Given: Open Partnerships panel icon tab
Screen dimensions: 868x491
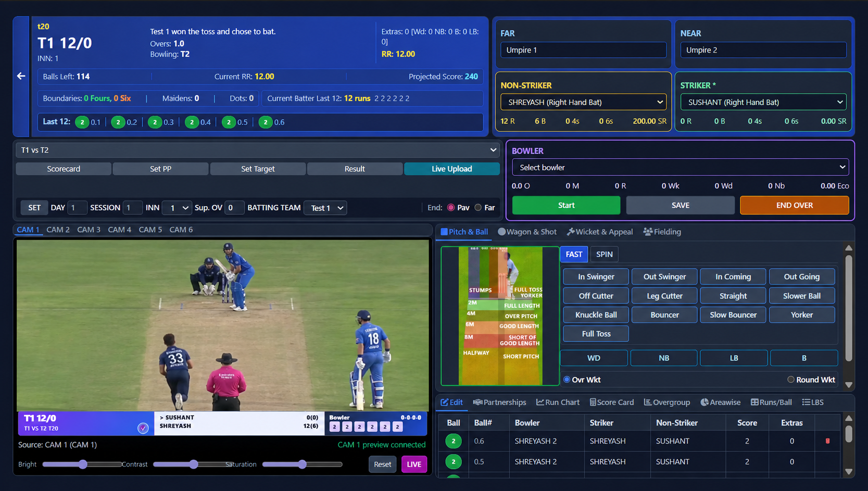Looking at the screenshot, I should point(499,402).
